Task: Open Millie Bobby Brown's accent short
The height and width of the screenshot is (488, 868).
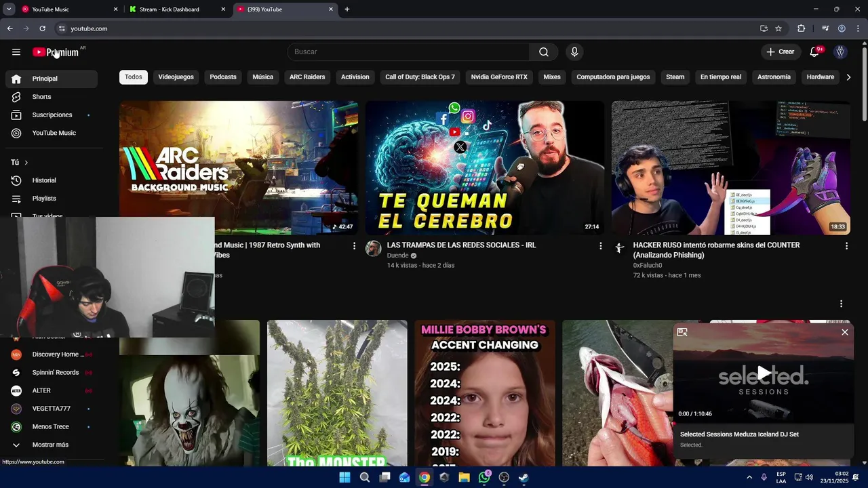Action: coord(484,393)
